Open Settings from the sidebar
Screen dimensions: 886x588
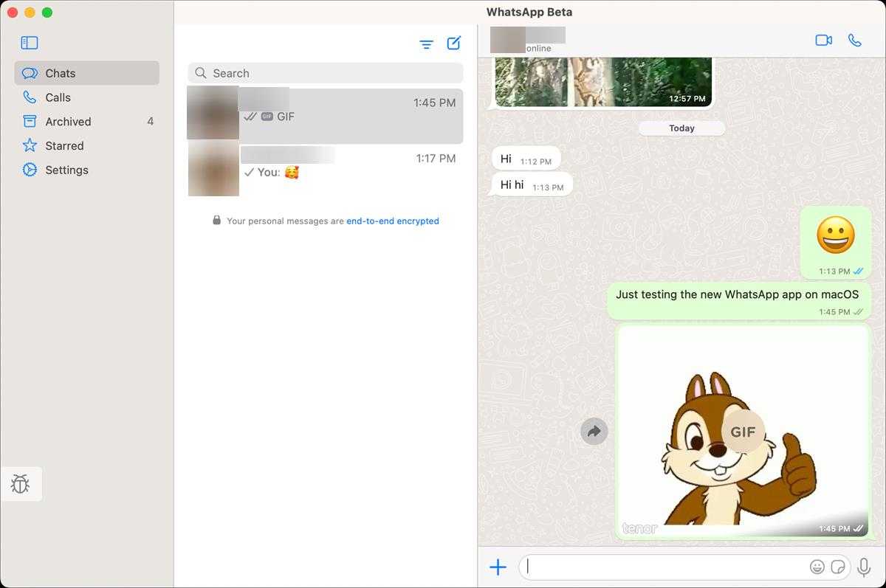point(66,170)
